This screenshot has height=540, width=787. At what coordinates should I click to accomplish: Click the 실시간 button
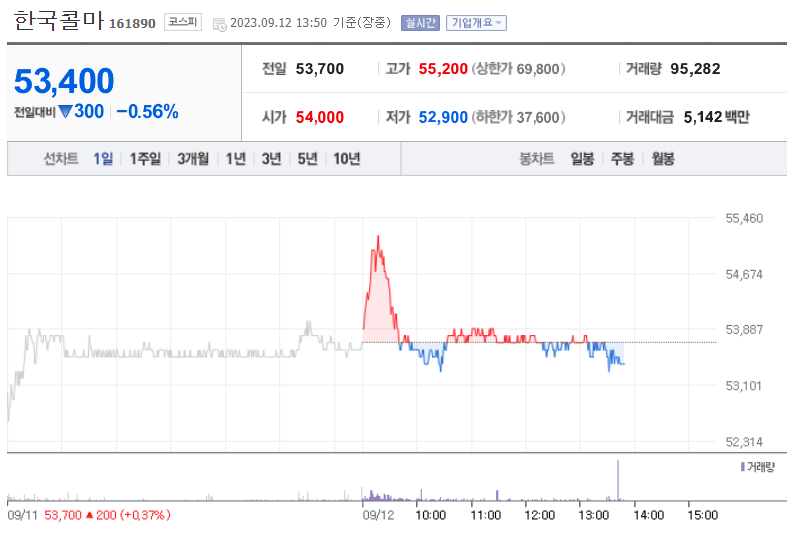[420, 23]
